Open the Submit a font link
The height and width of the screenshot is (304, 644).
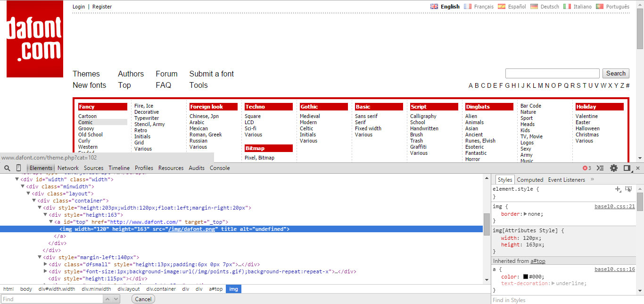coord(212,74)
